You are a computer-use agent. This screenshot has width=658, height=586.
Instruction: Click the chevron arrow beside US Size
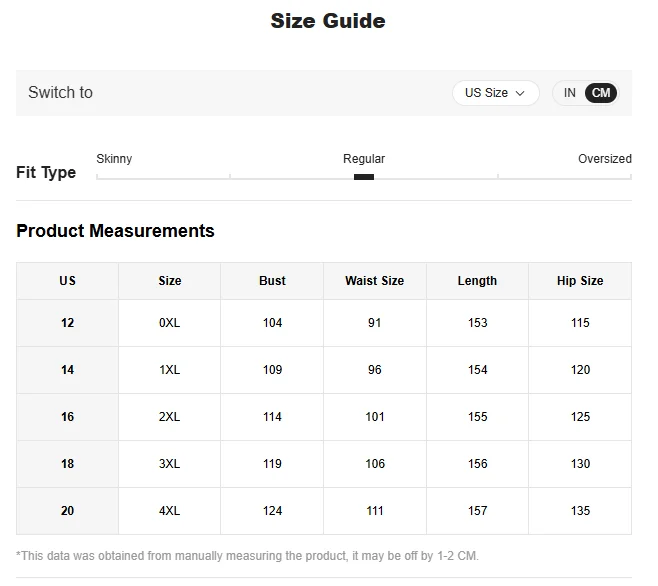click(520, 93)
